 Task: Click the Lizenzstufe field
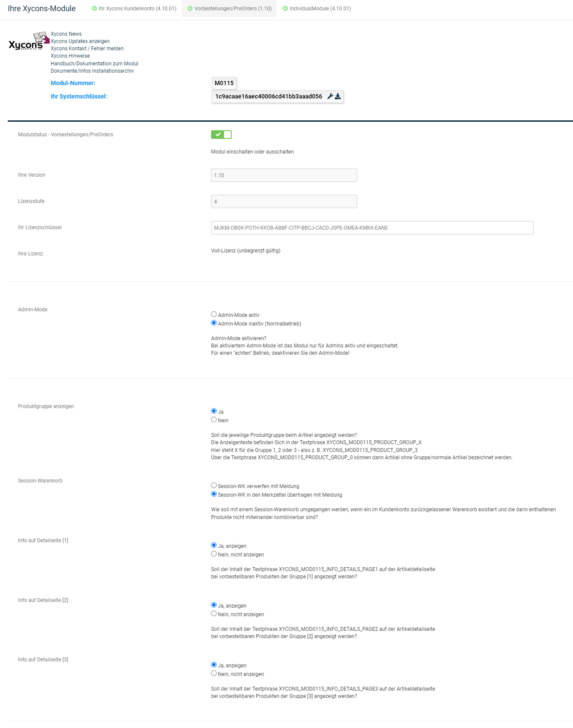coord(284,202)
